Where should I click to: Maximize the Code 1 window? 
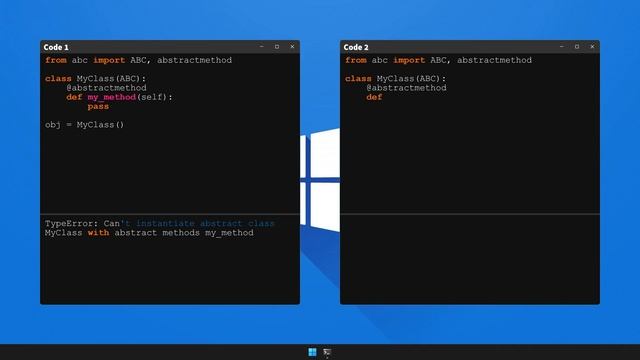(277, 47)
